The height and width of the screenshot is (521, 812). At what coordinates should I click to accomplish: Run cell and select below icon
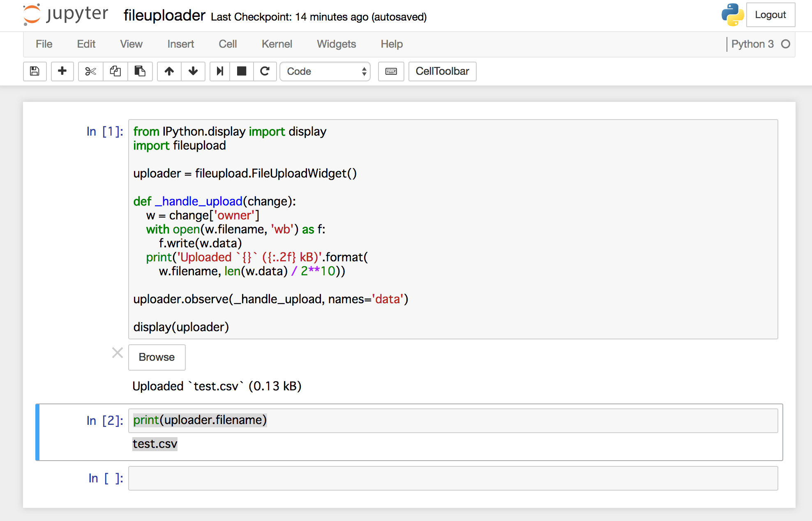[x=220, y=71]
